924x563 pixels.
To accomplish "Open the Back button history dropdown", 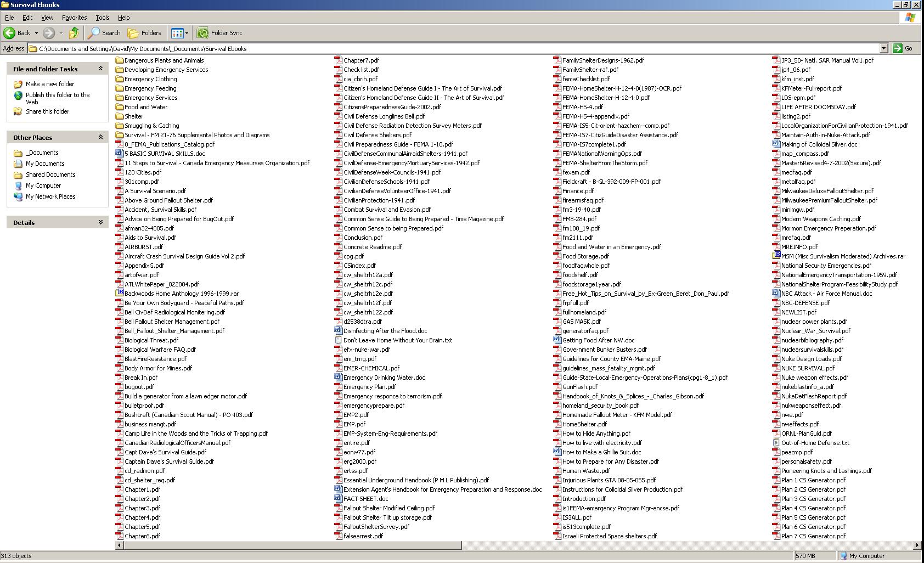I will [x=36, y=33].
